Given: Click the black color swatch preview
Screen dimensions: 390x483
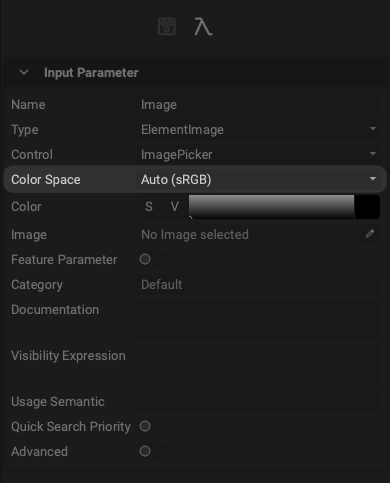Looking at the screenshot, I should tap(367, 207).
